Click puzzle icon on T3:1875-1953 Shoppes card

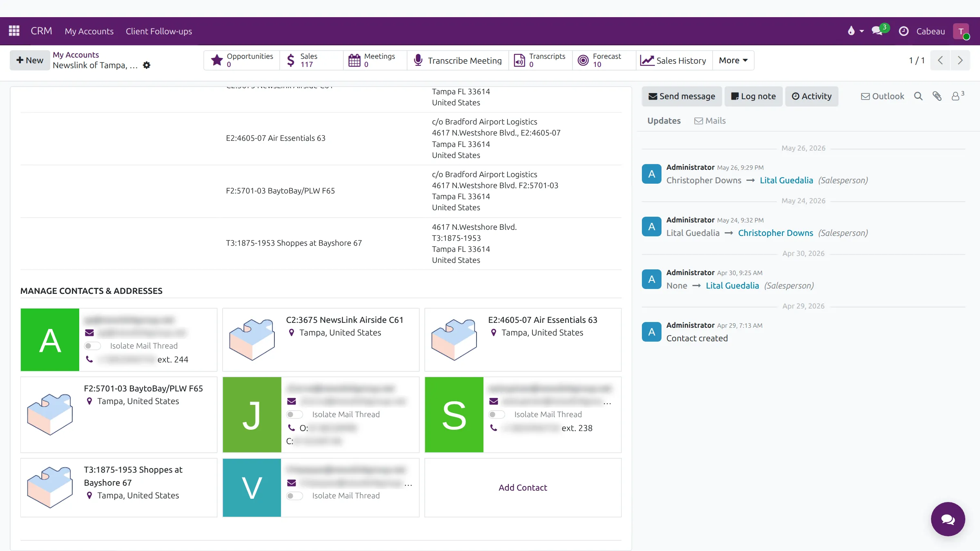point(50,487)
